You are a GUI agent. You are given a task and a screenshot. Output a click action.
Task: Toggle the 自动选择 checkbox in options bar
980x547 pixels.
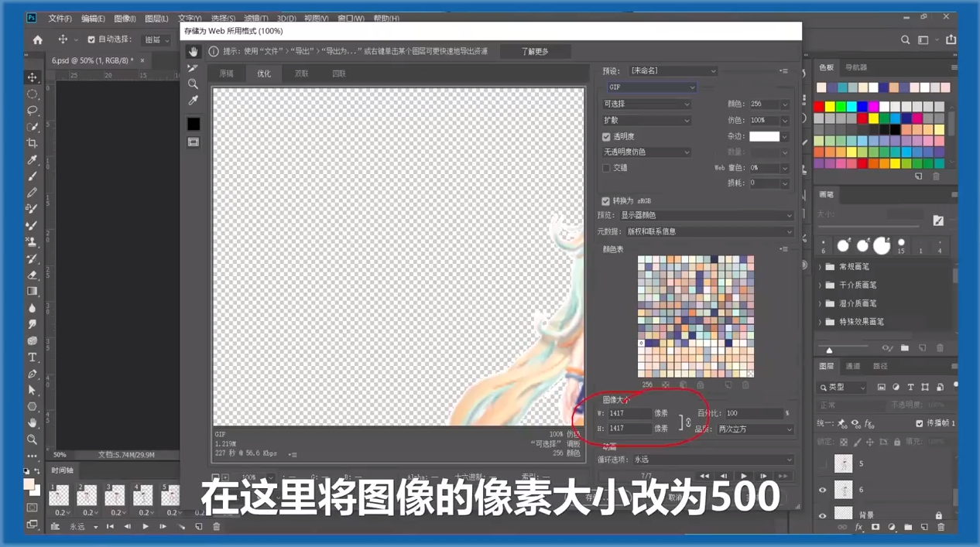[x=91, y=39]
